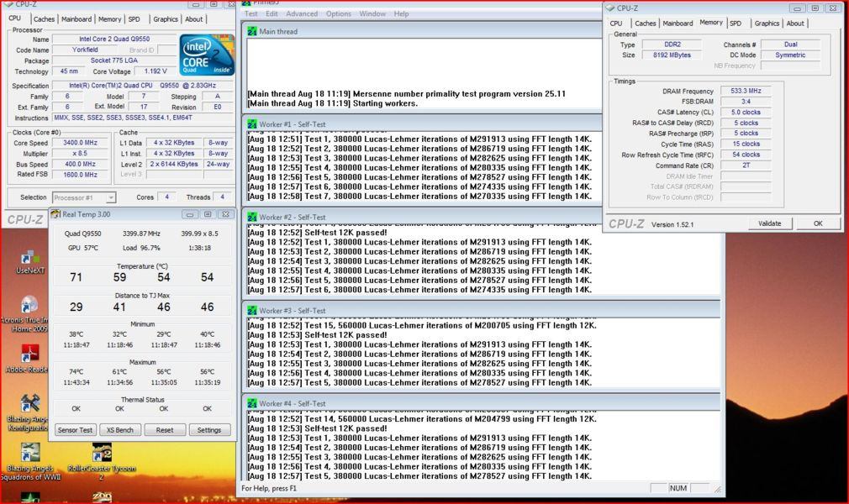Click Validate in right CPU-Z window
Viewport: 849px width, 504px height.
[769, 223]
